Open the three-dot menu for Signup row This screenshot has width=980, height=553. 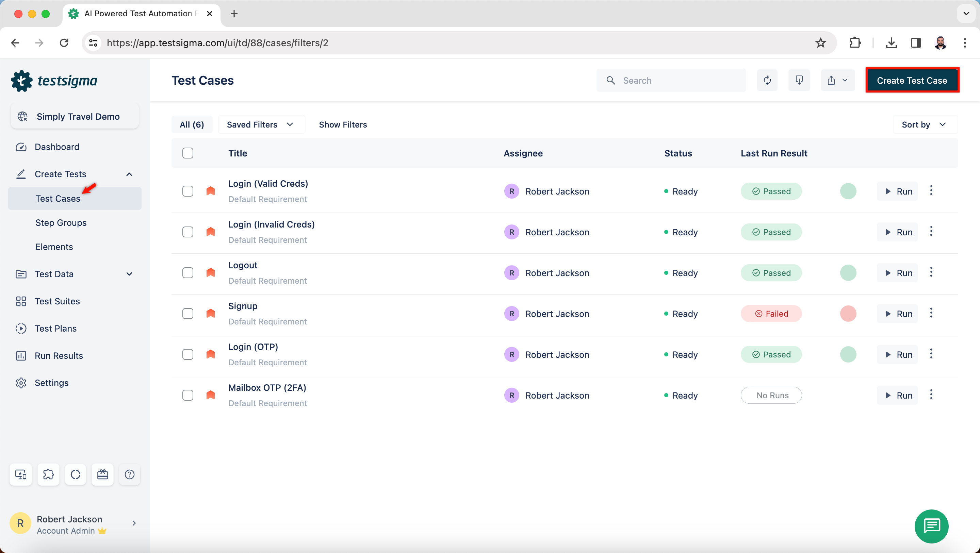(x=931, y=313)
